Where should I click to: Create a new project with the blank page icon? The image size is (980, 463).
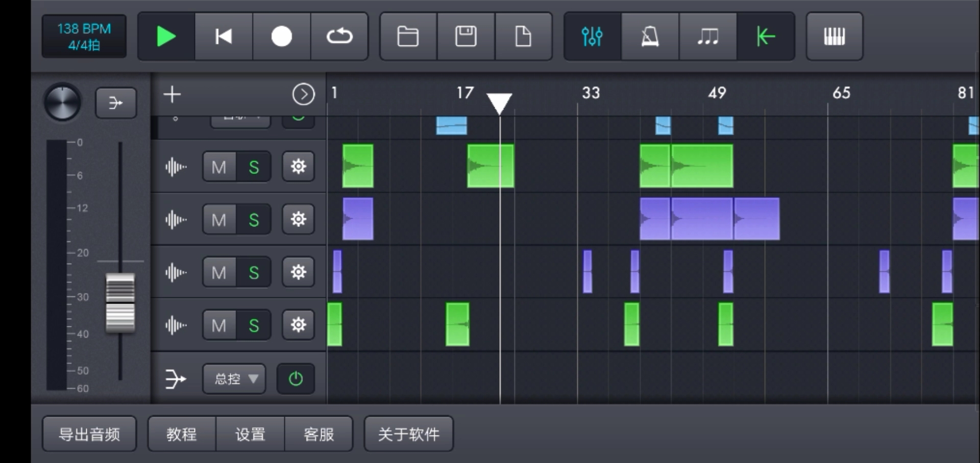(x=523, y=37)
